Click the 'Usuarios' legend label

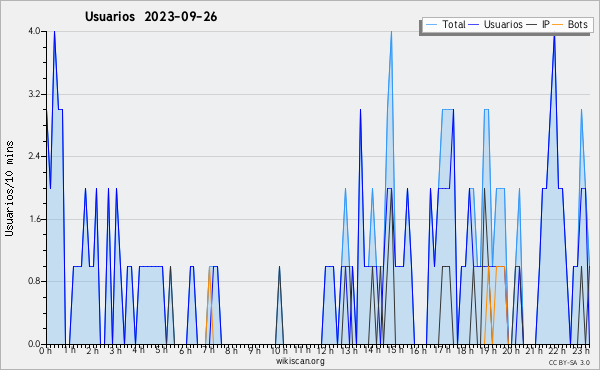[503, 24]
